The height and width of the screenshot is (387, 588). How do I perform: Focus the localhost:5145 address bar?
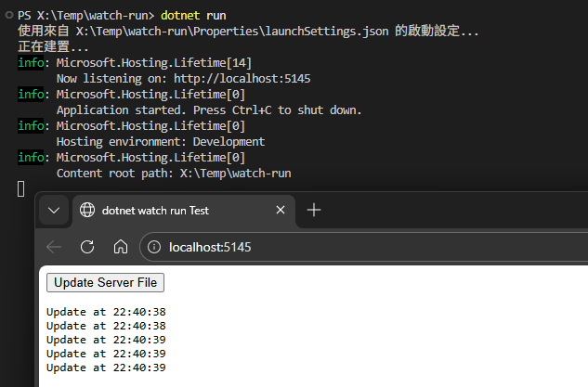pos(279,247)
